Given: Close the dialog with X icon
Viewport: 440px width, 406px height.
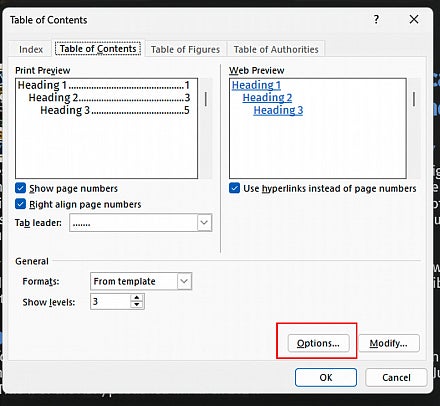Looking at the screenshot, I should point(414,19).
